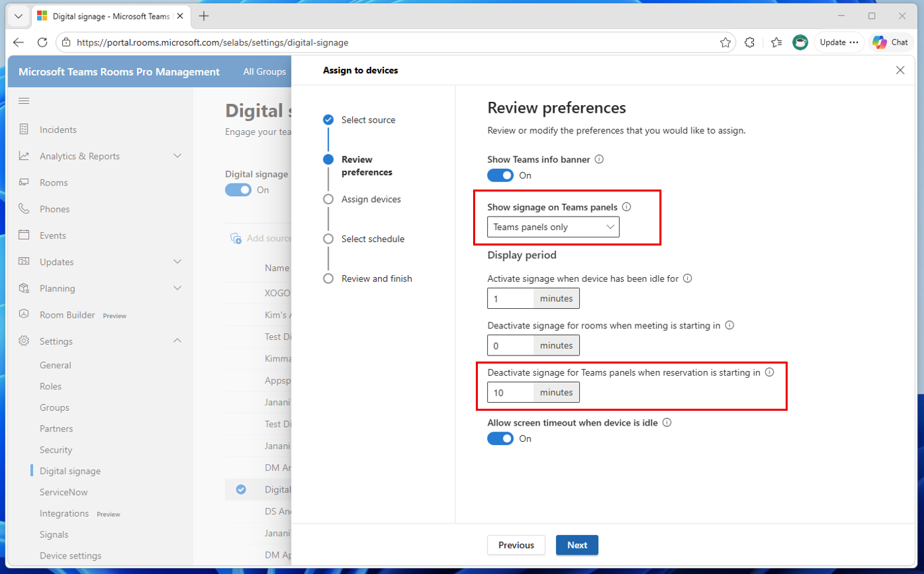Toggle Show Teams info banner switch

[501, 175]
